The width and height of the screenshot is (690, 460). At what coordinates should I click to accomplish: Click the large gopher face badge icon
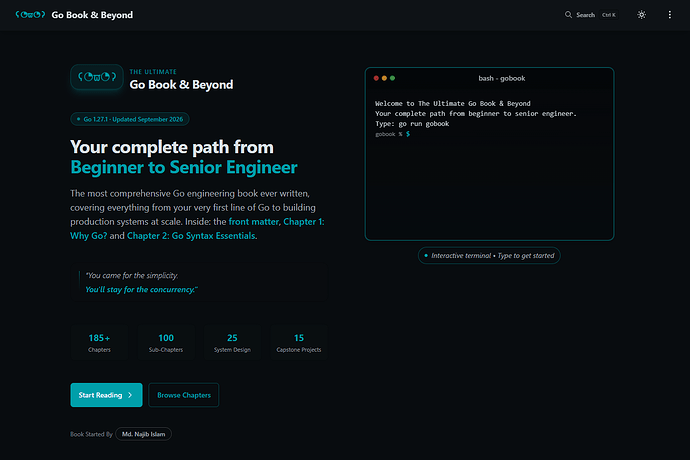[x=97, y=77]
